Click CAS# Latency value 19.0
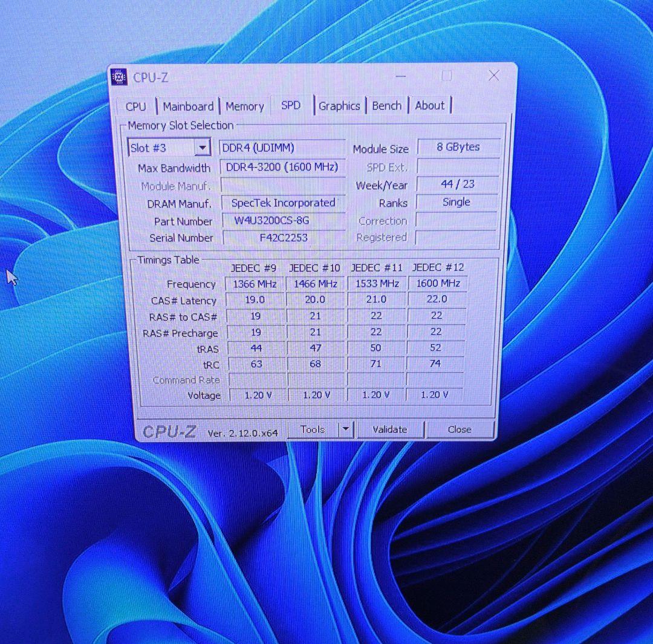Viewport: 653px width, 644px height. point(255,300)
